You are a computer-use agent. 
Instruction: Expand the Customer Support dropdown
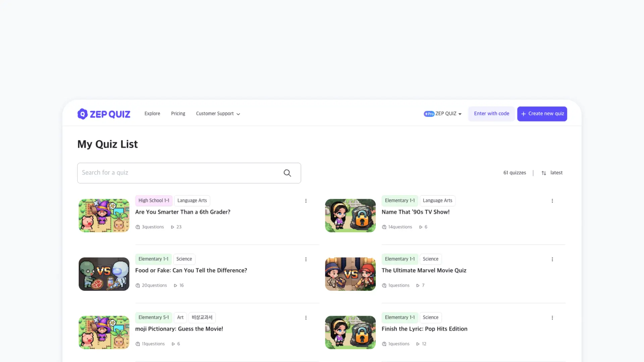tap(218, 114)
